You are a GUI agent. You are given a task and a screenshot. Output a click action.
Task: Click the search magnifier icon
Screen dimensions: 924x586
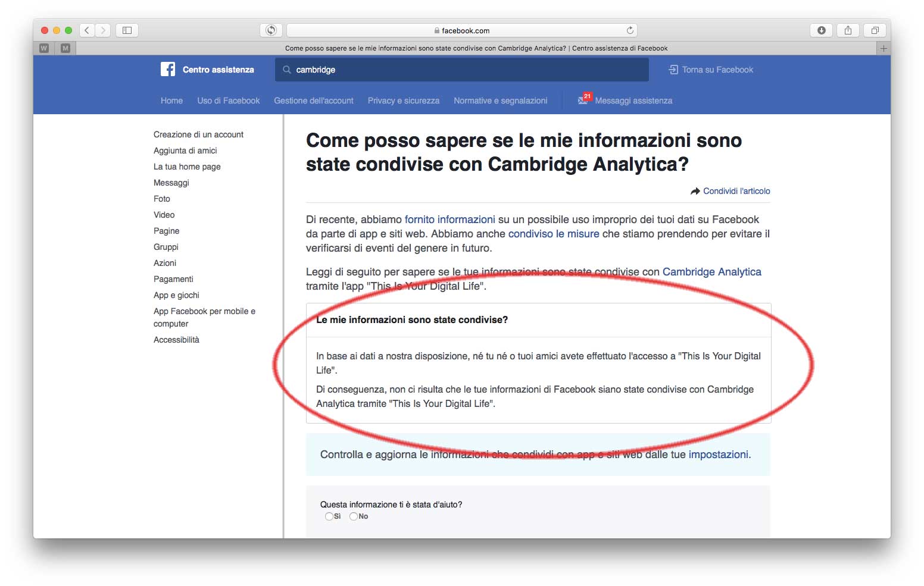click(287, 70)
